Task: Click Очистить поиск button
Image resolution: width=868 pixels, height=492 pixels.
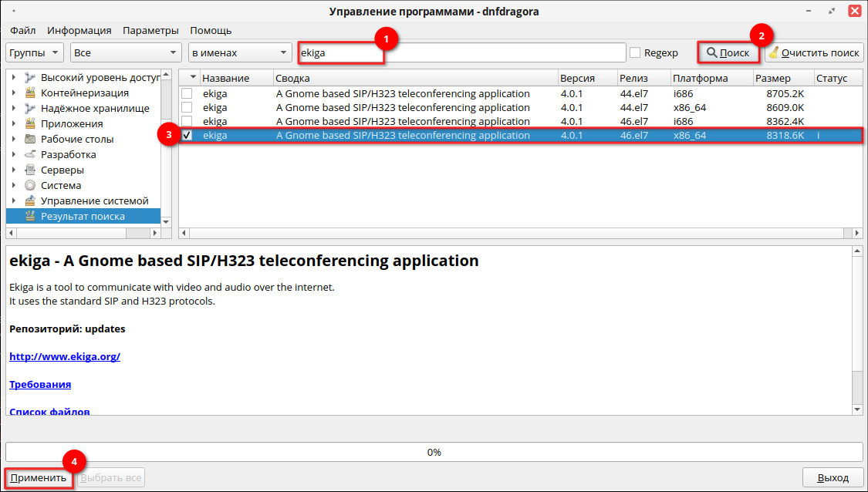Action: point(814,52)
